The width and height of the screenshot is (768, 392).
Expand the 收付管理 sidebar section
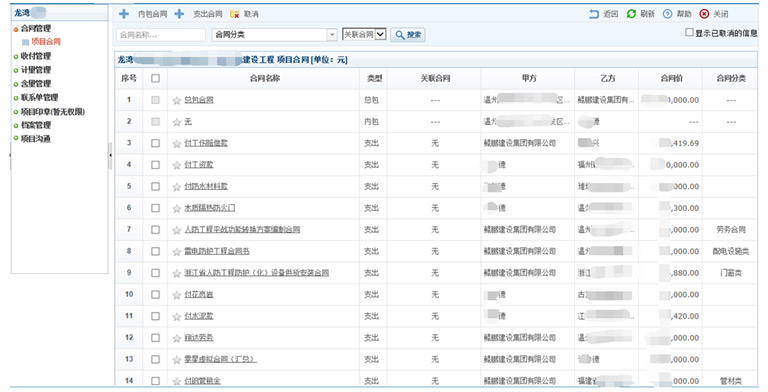(x=16, y=56)
